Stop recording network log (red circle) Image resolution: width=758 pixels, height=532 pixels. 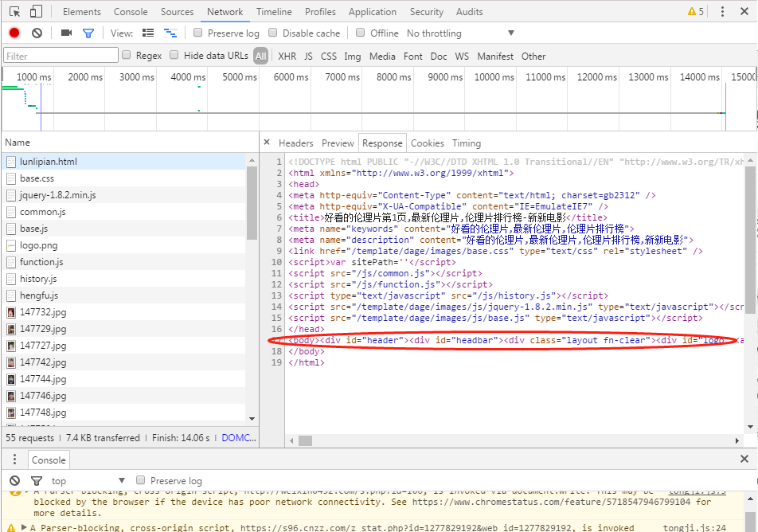(14, 33)
